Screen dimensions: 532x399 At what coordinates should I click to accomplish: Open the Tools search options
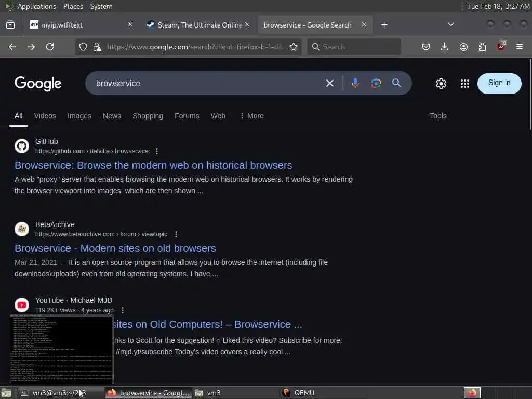point(438,116)
